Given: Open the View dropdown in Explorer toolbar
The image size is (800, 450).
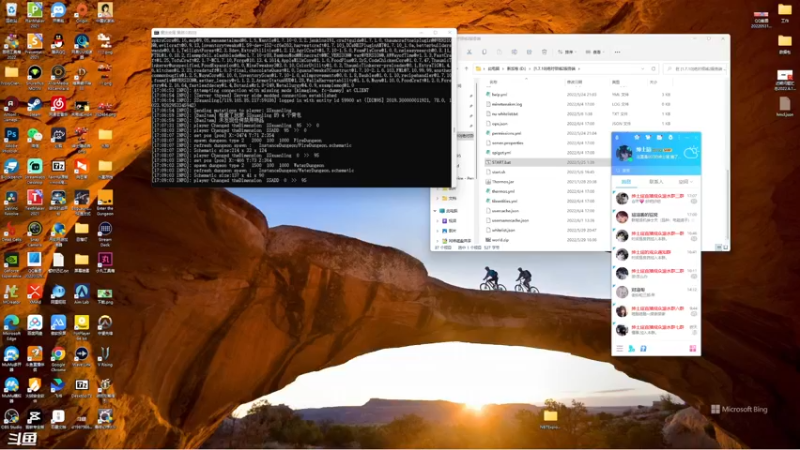Looking at the screenshot, I should pos(595,52).
